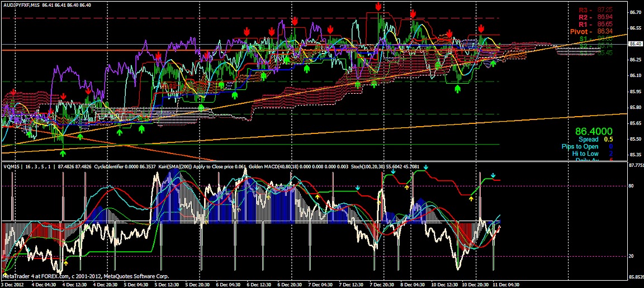This screenshot has width=644, height=288.
Task: Click the rightmost red sell arrow signal
Action: tap(481, 28)
